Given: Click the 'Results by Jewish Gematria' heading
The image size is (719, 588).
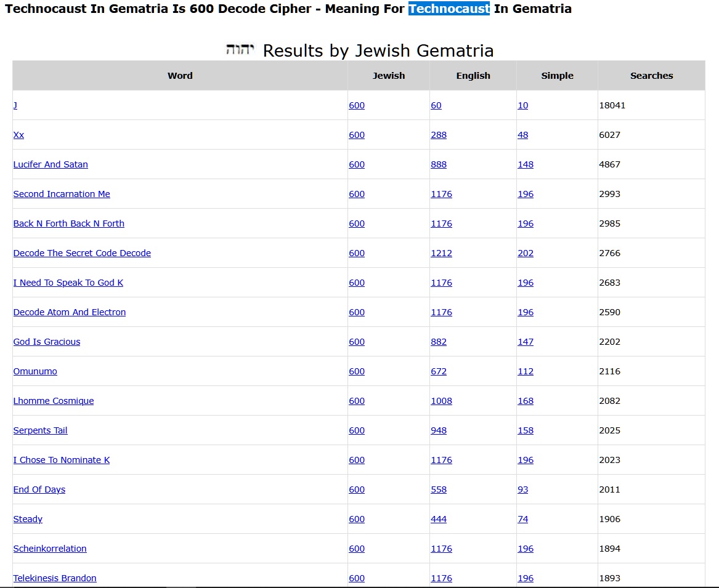Looking at the screenshot, I should click(378, 51).
